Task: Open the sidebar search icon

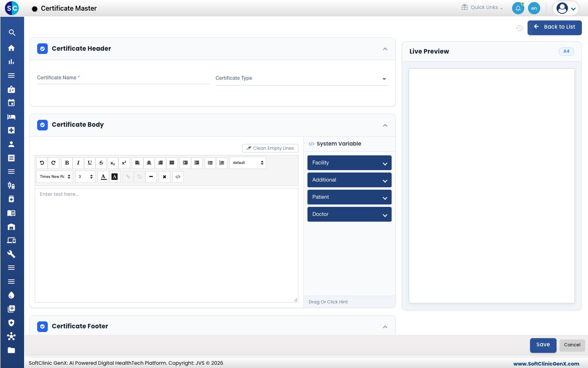Action: pos(12,33)
